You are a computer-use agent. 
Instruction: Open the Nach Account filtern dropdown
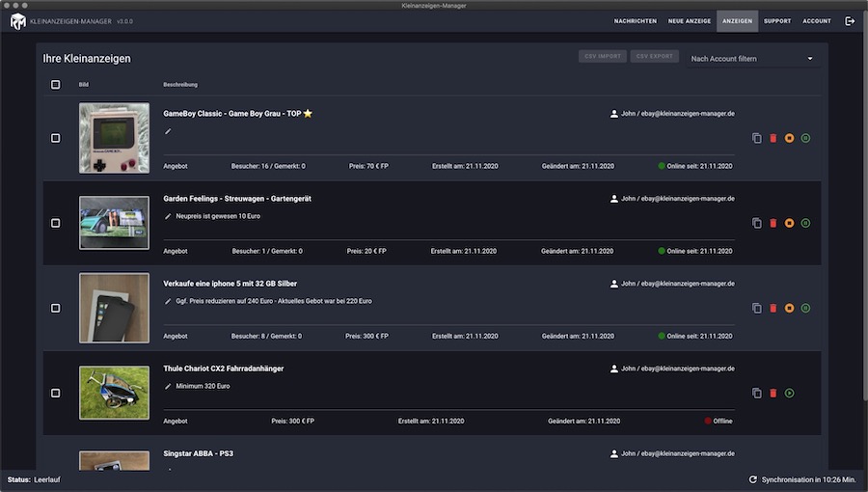[x=751, y=59]
